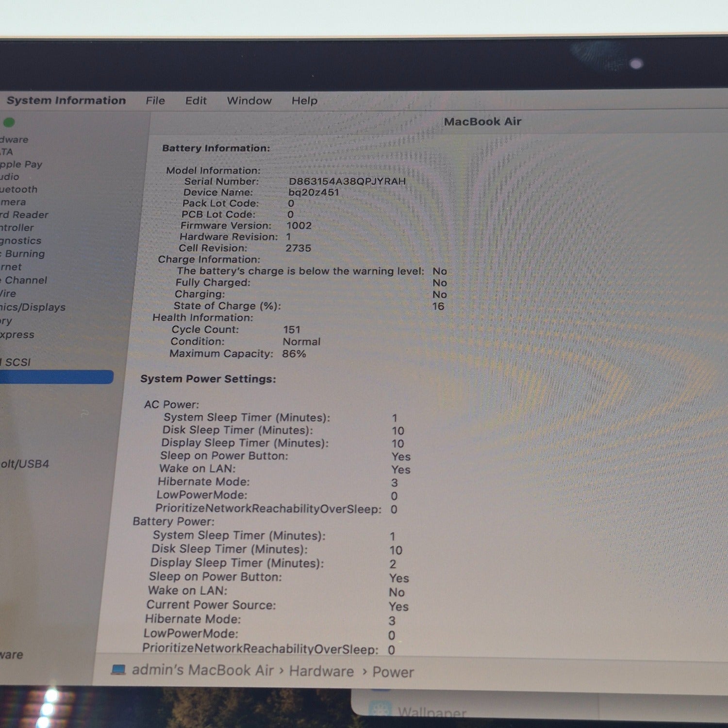Click the "PCB Lot Code:" label
Screen dimensions: 728x728
pyautogui.click(x=218, y=215)
